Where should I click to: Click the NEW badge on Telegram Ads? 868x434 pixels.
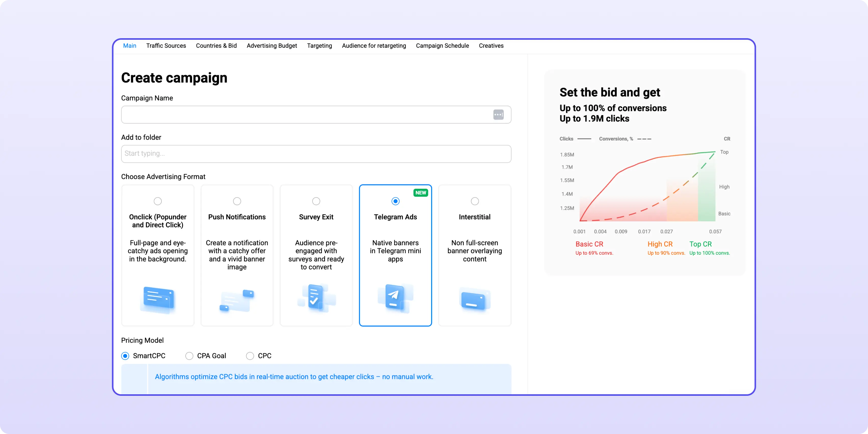point(421,193)
